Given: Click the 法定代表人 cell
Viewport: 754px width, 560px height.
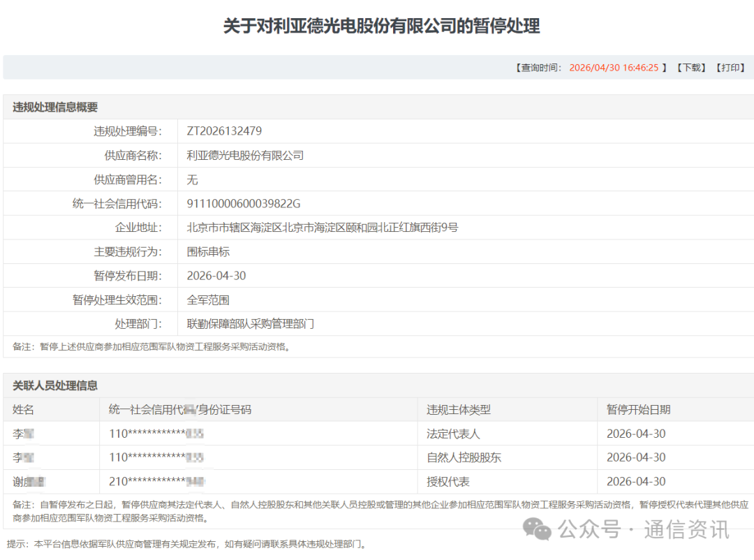Looking at the screenshot, I should pos(454,434).
